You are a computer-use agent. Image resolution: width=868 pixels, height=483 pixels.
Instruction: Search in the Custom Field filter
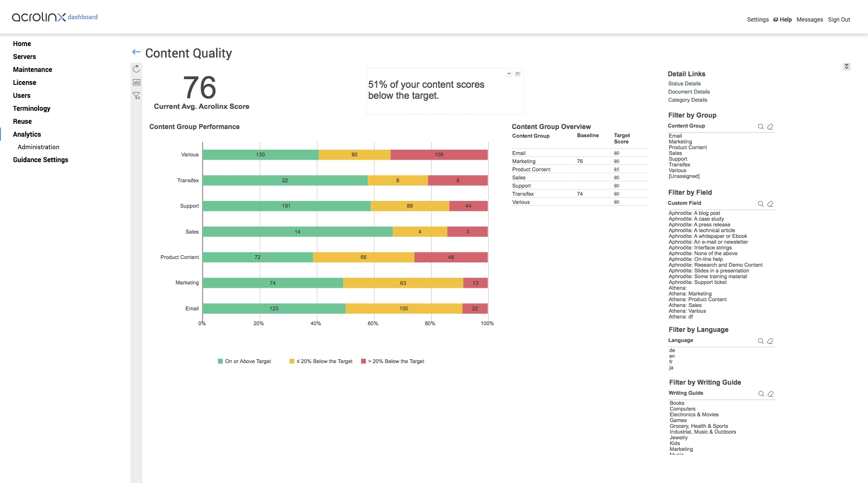pos(760,204)
